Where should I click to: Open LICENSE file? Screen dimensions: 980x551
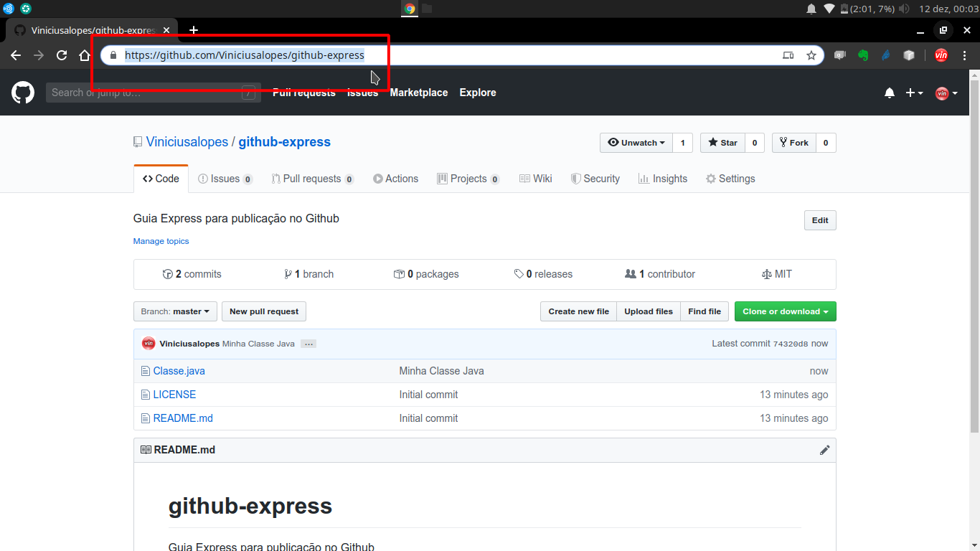pyautogui.click(x=174, y=395)
